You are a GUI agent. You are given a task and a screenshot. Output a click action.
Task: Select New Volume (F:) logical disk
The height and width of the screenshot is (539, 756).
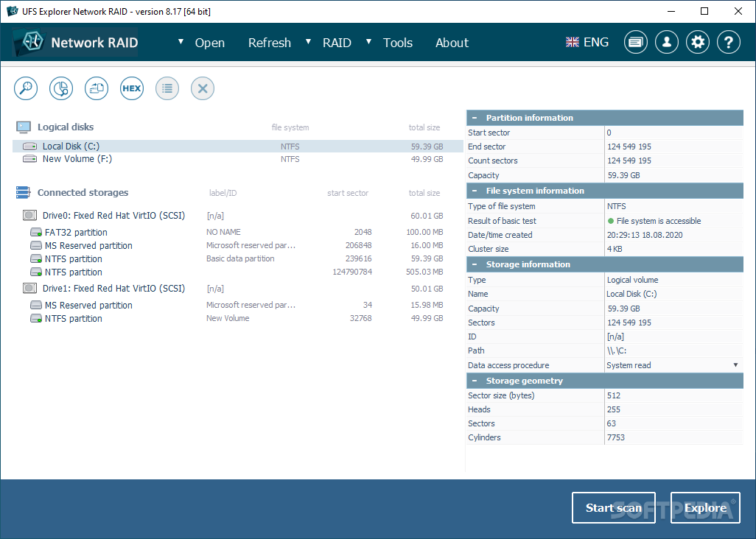(238, 158)
